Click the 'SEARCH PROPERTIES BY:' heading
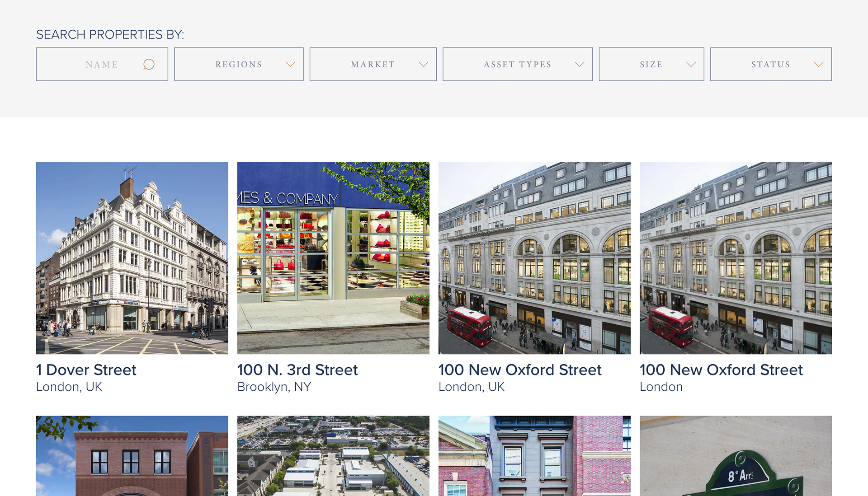868x496 pixels. coord(110,34)
